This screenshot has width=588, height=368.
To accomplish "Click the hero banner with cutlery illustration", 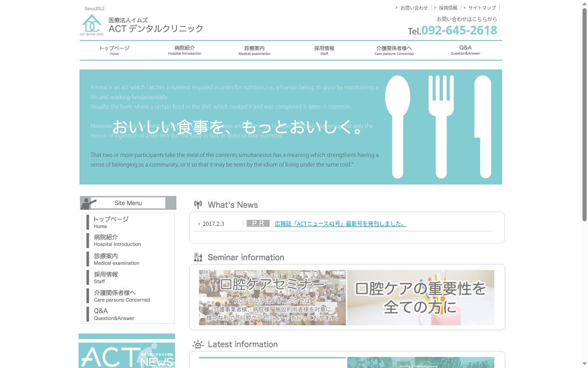I will coord(291,127).
